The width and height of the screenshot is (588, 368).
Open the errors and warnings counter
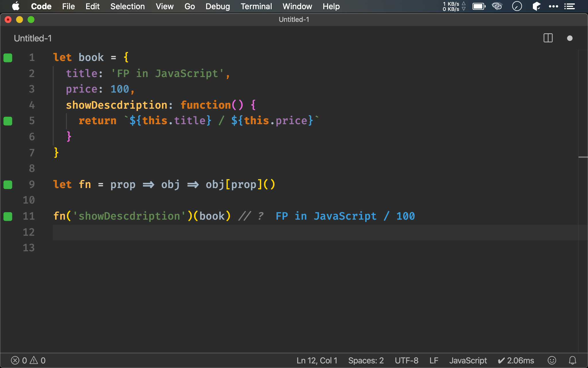(28, 360)
